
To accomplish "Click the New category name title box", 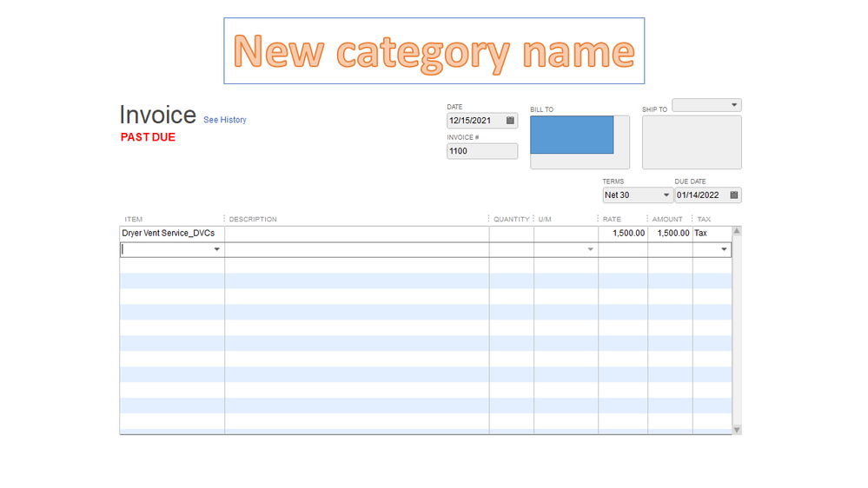I will (x=434, y=51).
